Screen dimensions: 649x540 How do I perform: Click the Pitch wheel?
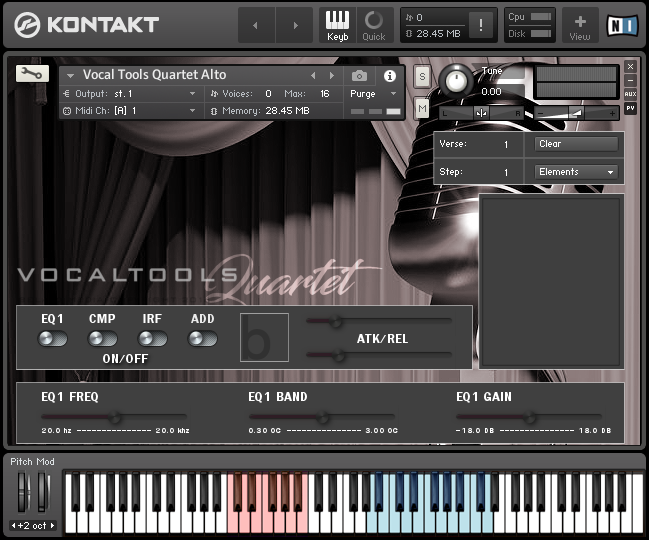coord(23,492)
